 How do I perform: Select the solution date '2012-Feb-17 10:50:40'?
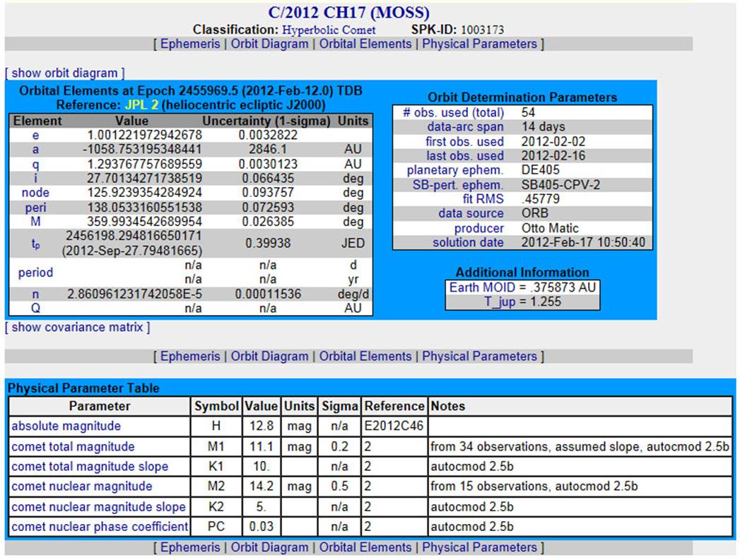coord(583,242)
